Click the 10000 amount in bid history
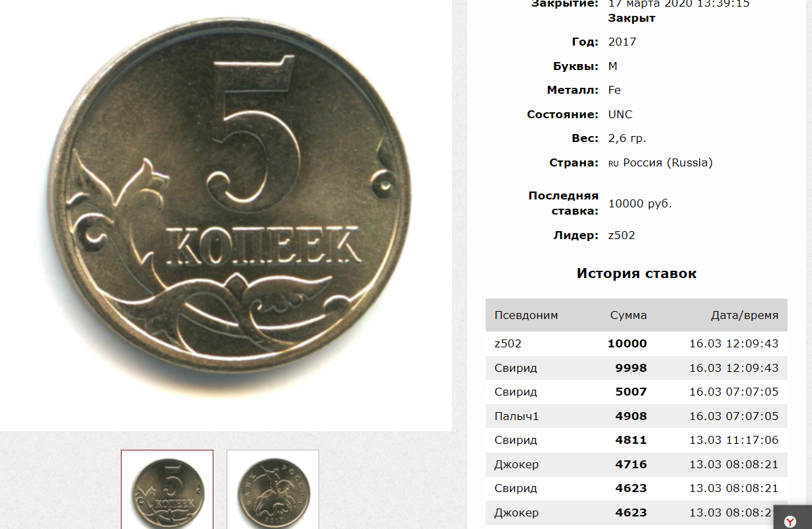Screen dimensions: 812x529 (628, 343)
